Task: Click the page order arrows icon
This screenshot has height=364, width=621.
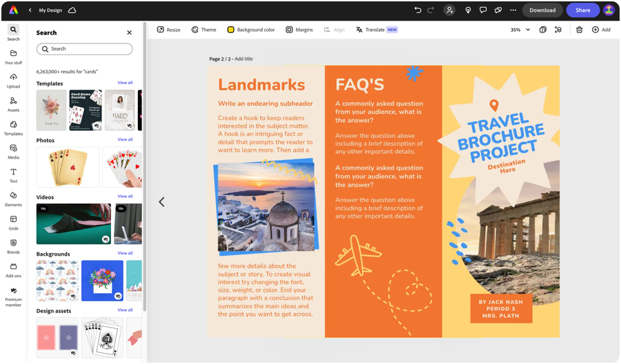Action: pyautogui.click(x=558, y=30)
